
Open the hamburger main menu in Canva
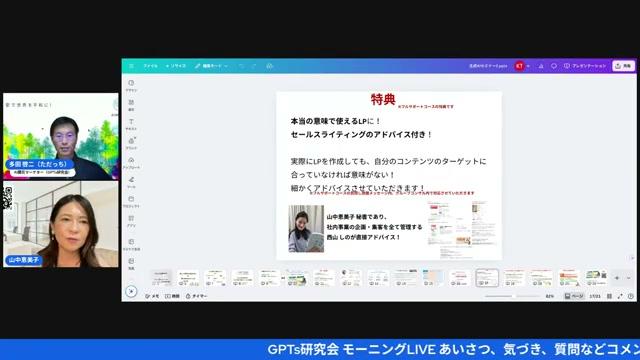tap(131, 66)
